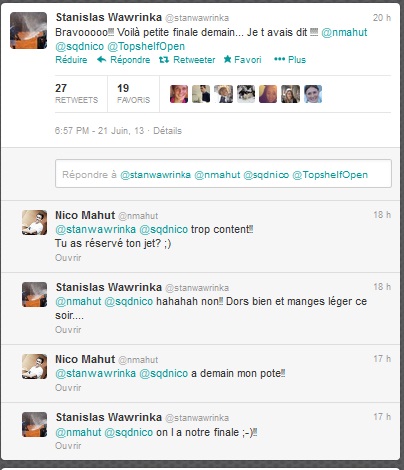Expand the 'a demain mon pote' reply with Ouvrir
Viewport: 404px width, 470px height.
(68, 388)
